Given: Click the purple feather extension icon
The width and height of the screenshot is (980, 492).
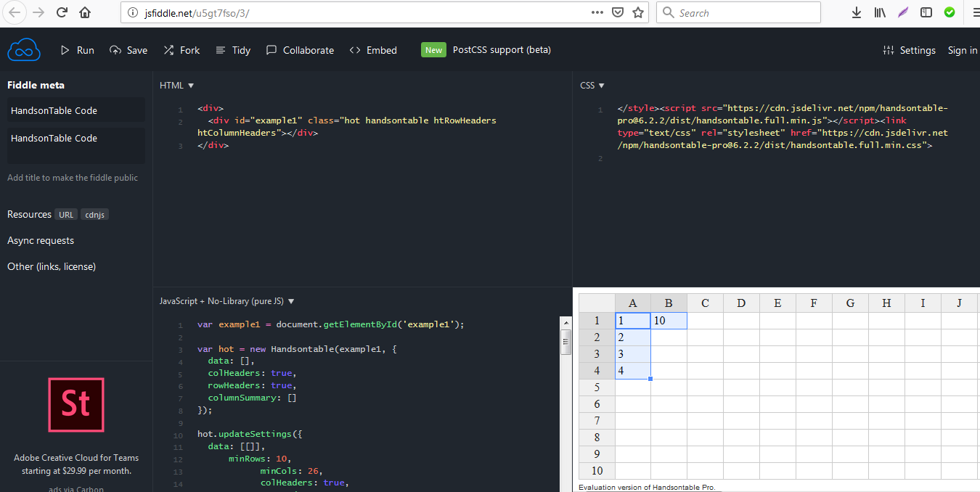Looking at the screenshot, I should pos(903,12).
